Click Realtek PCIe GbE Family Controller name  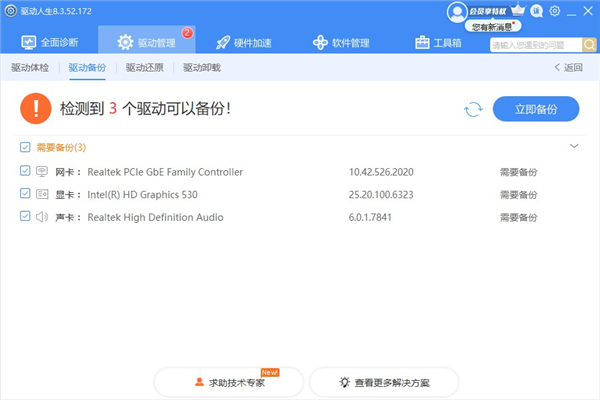[165, 172]
